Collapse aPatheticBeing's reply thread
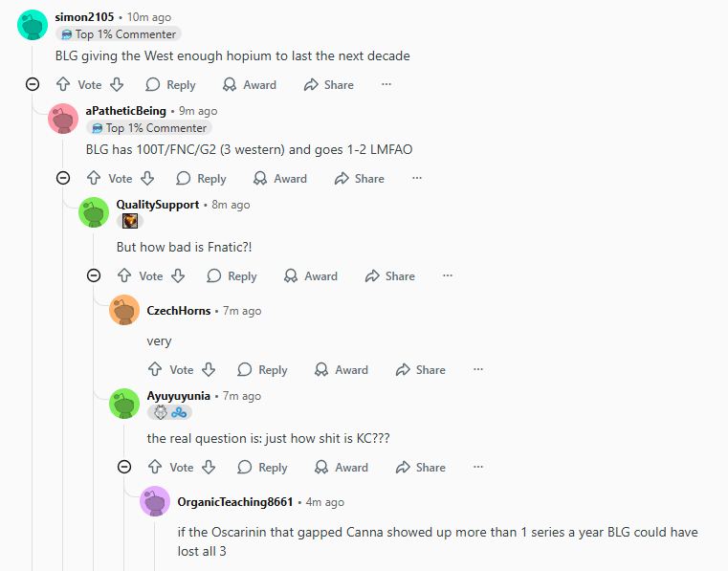Image resolution: width=728 pixels, height=571 pixels. (63, 178)
